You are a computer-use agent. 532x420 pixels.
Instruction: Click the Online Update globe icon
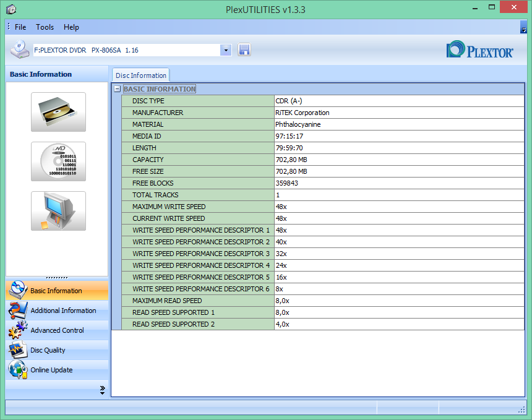18,369
